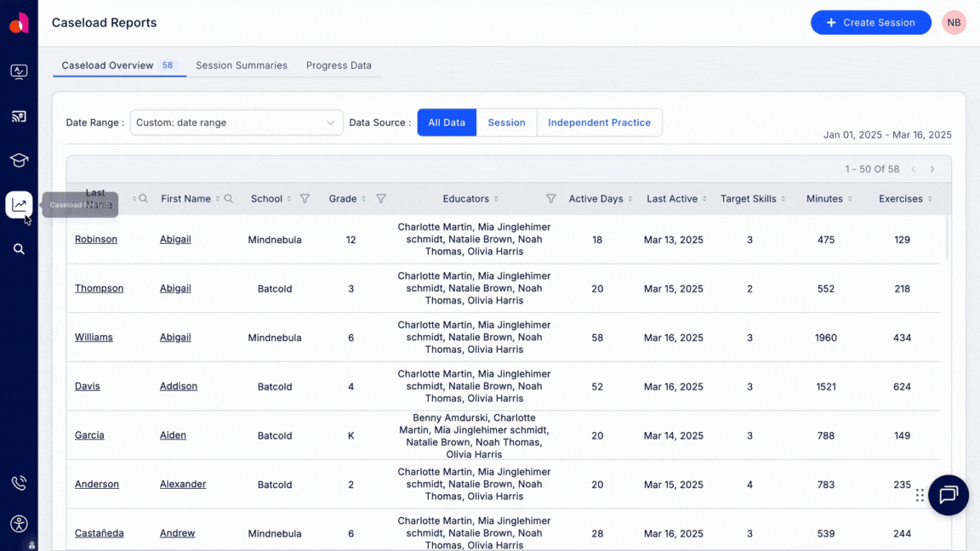
Task: Select the All Data source toggle
Action: tap(447, 122)
